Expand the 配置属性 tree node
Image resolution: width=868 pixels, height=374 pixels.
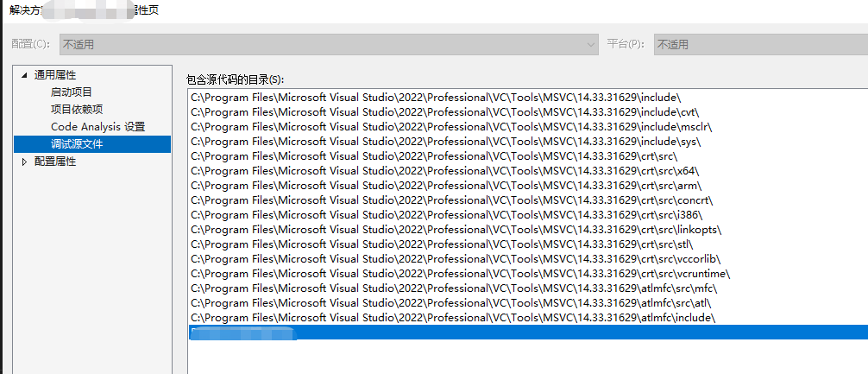click(x=24, y=162)
